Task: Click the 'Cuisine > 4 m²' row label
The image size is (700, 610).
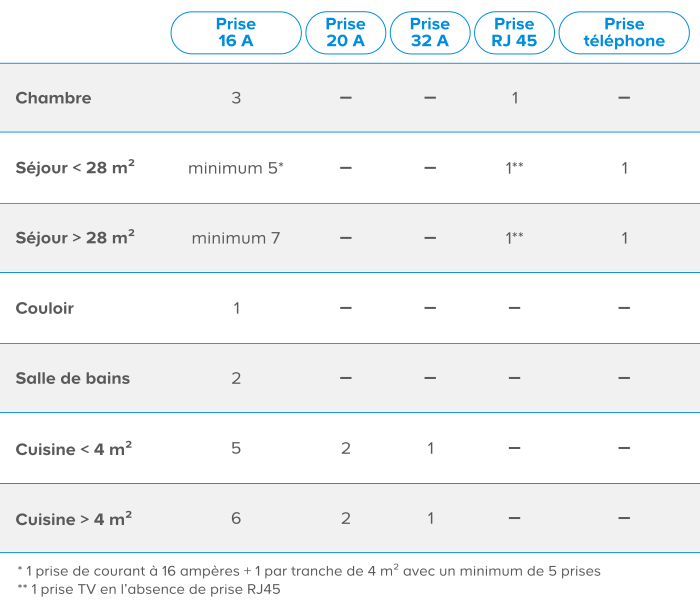Action: pos(74,518)
